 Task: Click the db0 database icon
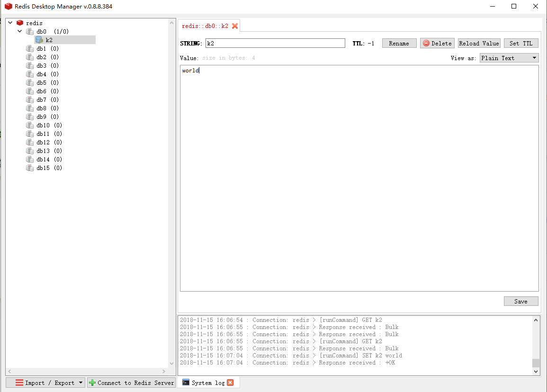coord(30,31)
